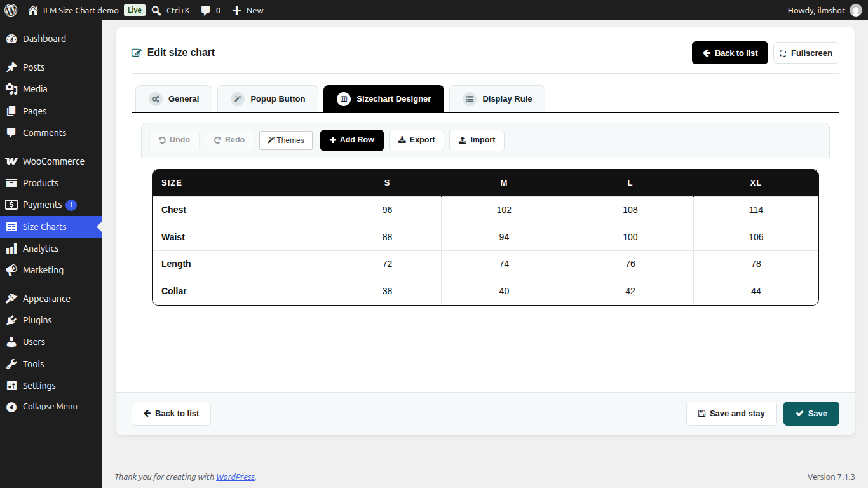Click the plus New icon in admin bar
The height and width of the screenshot is (488, 868).
236,10
